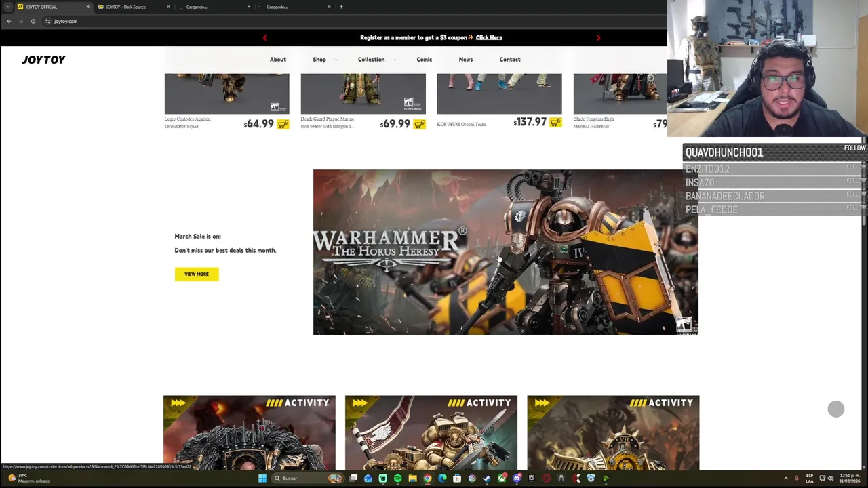Open the About page
Viewport: 868px width, 488px height.
[x=278, y=60]
